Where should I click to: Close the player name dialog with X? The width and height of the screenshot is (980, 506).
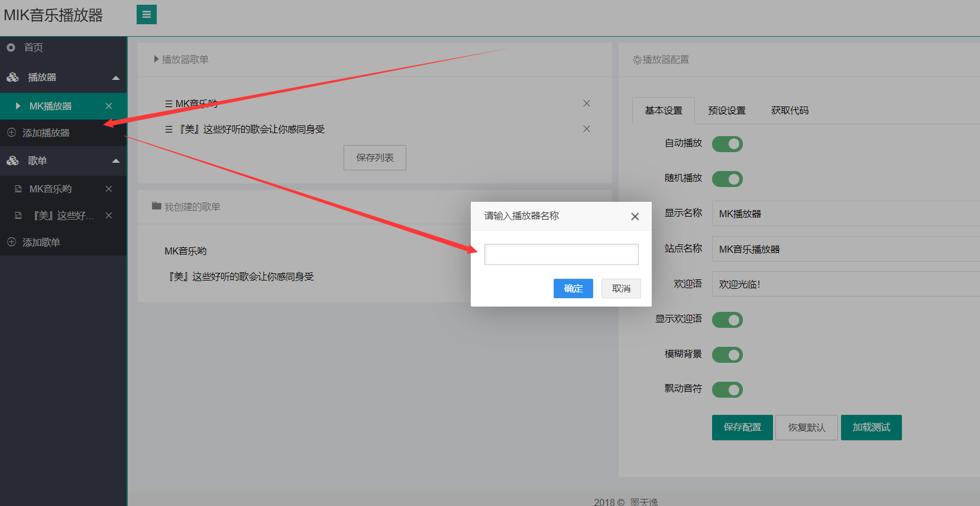635,217
